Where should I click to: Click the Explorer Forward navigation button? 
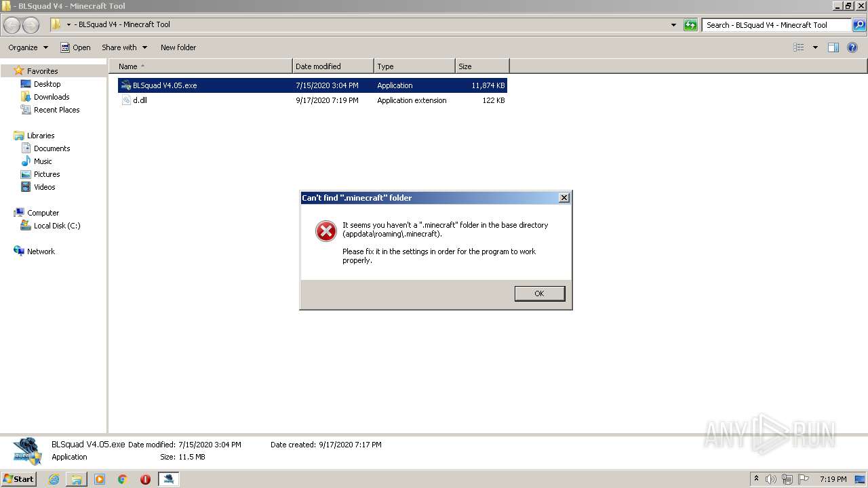point(31,25)
